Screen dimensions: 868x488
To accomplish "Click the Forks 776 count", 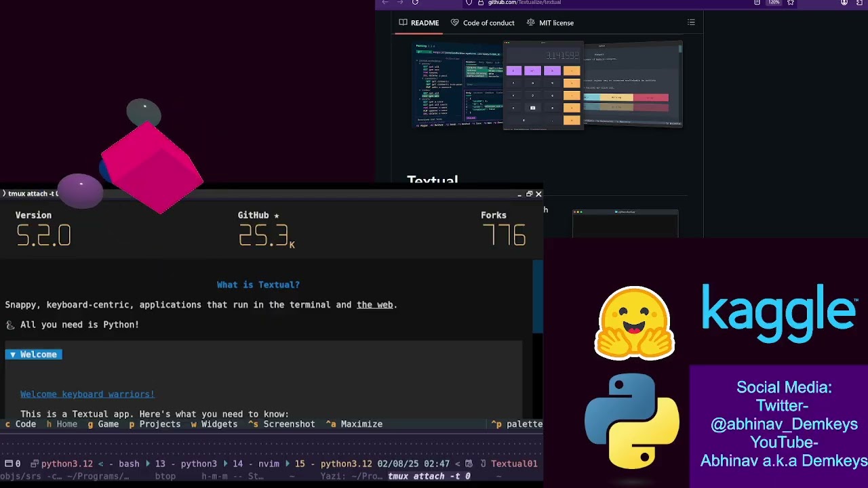I will point(504,230).
